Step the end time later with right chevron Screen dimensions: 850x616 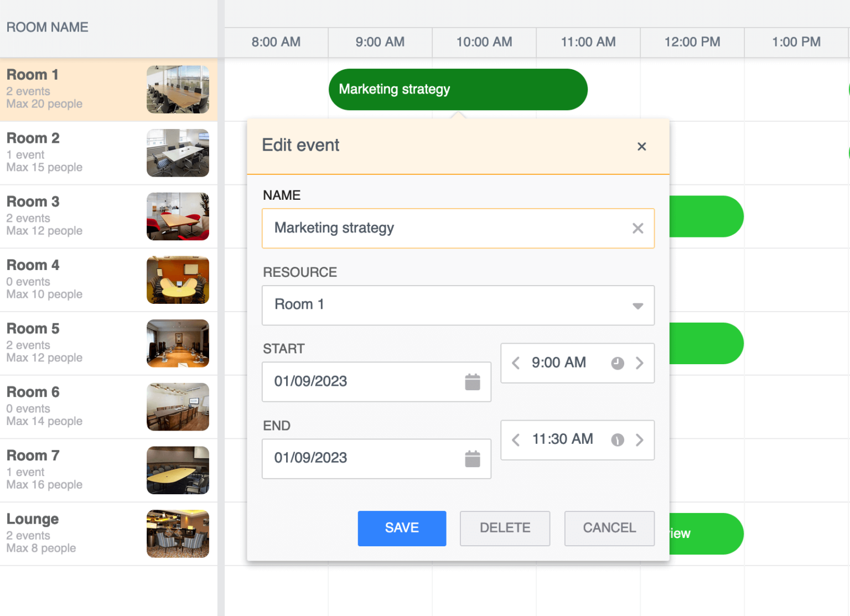(x=640, y=440)
